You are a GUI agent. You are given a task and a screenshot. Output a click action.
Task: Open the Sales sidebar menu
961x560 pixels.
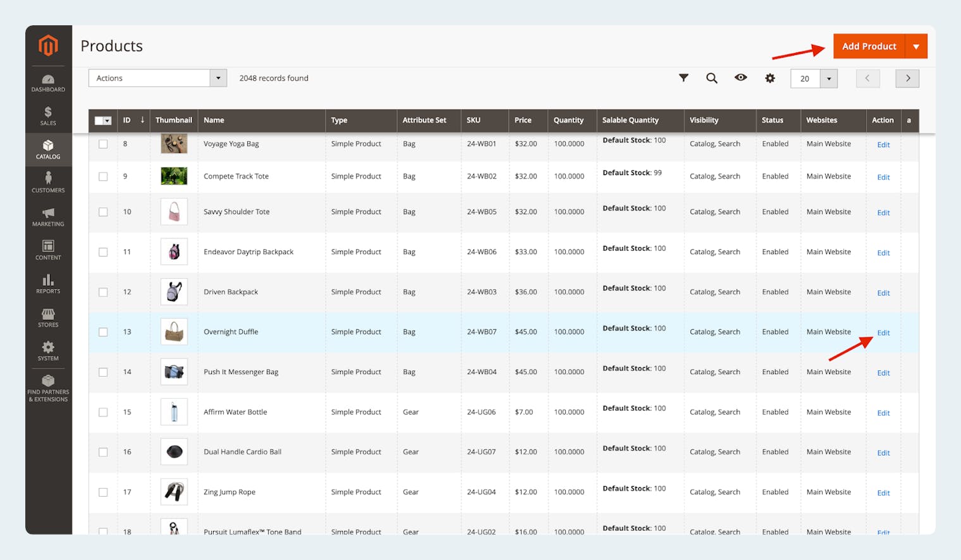(x=48, y=116)
